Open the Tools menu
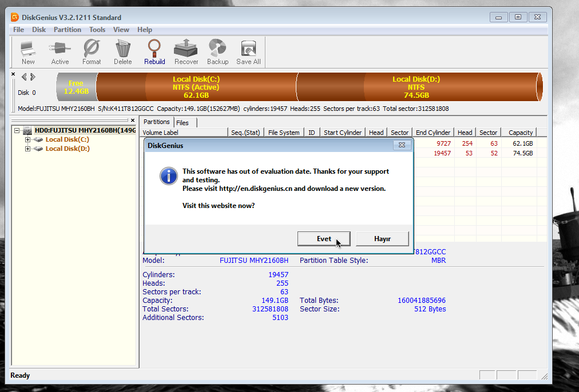The height and width of the screenshot is (392, 579). point(97,30)
